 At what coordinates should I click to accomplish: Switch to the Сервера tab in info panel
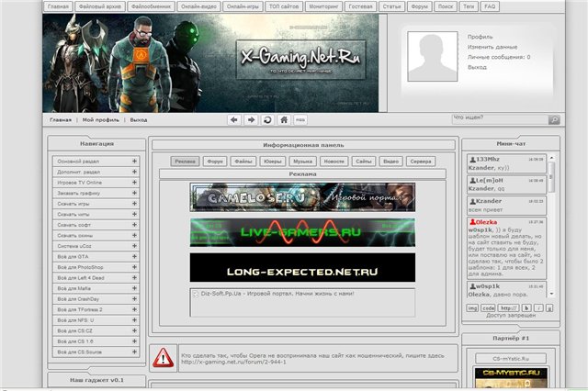click(421, 162)
